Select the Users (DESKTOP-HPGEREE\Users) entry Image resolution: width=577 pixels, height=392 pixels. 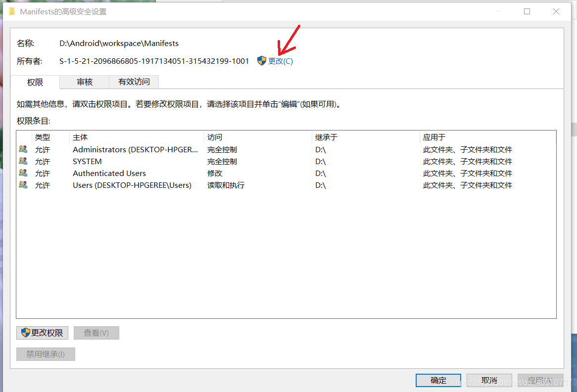coord(286,185)
